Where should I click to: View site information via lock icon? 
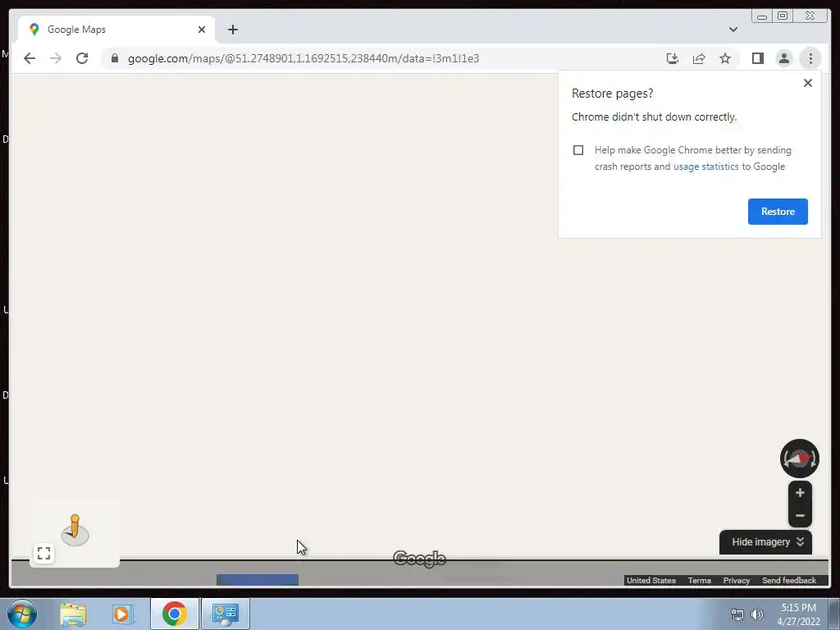[115, 58]
